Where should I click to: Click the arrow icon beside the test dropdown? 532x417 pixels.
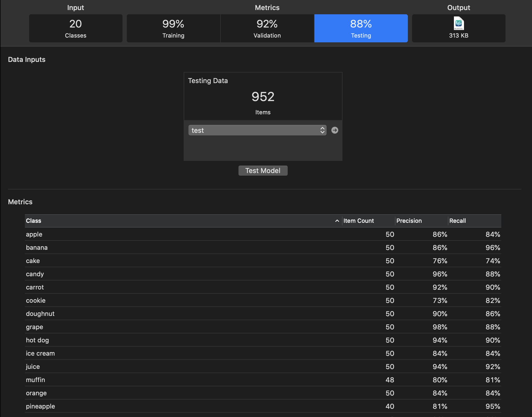coord(335,130)
